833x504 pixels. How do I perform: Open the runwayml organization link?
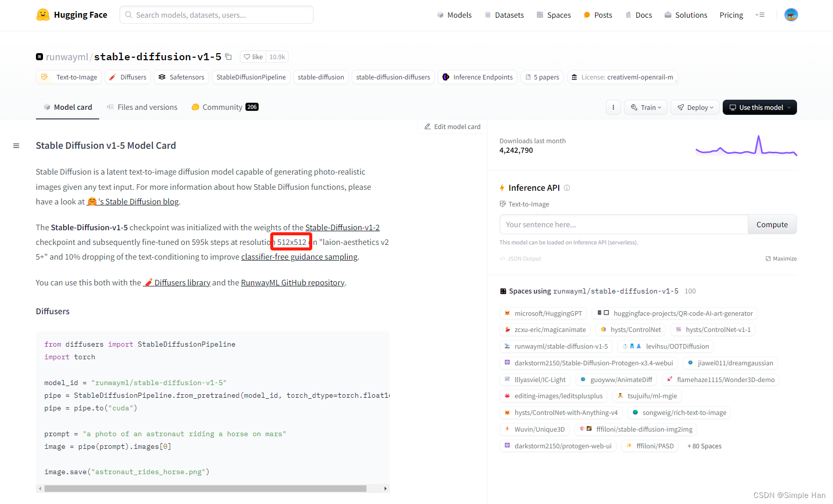(67, 57)
